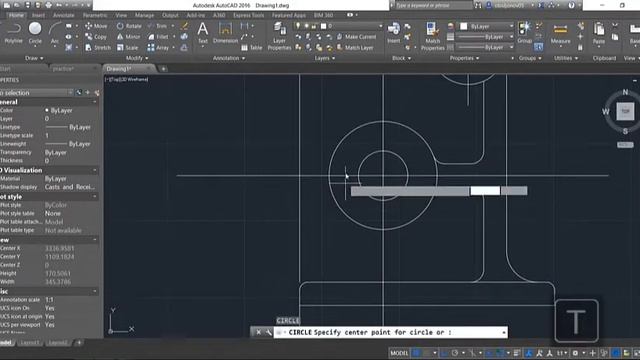
Task: Select the Text annotation tool
Action: point(202,33)
